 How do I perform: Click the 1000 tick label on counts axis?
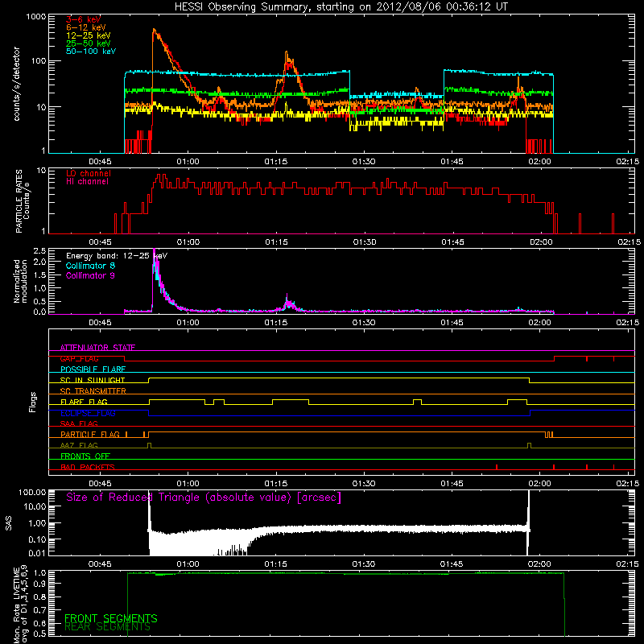(x=35, y=17)
